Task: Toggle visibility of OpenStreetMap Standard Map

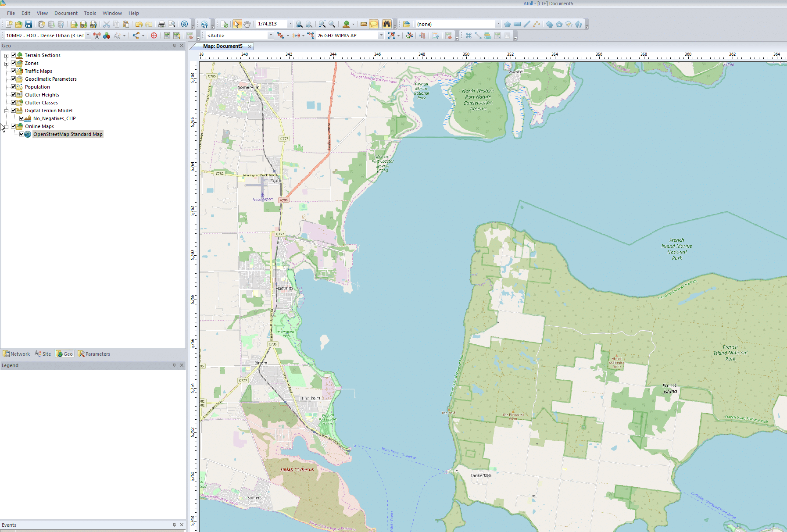Action: 21,134
